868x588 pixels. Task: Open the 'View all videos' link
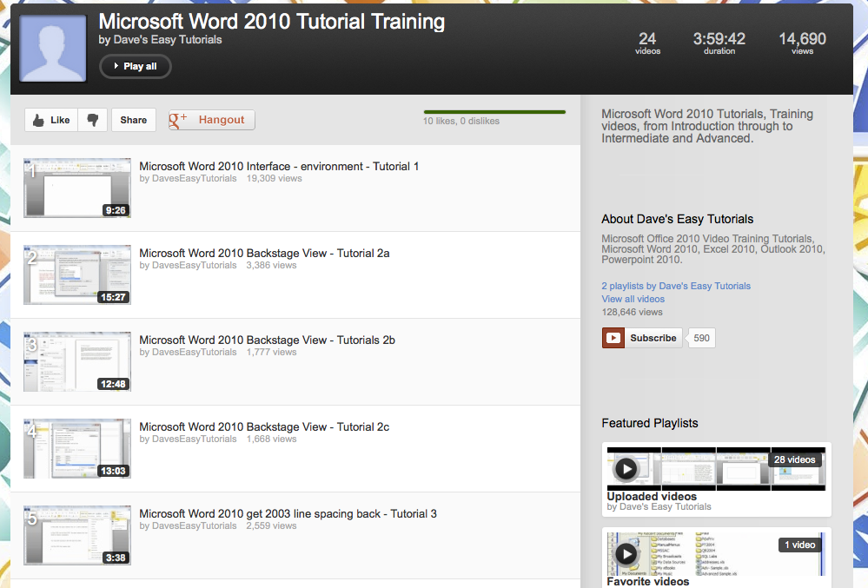coord(633,300)
